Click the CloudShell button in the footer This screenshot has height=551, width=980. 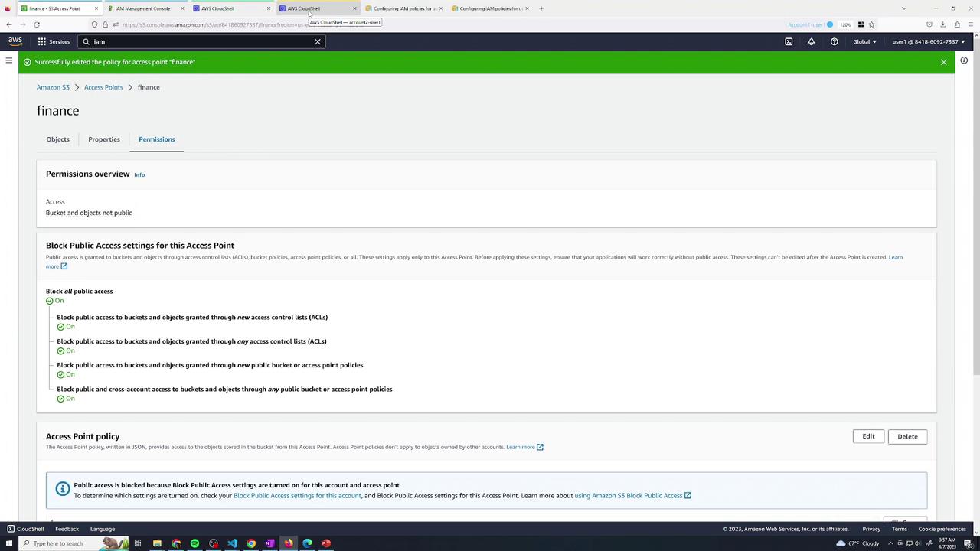[26, 529]
